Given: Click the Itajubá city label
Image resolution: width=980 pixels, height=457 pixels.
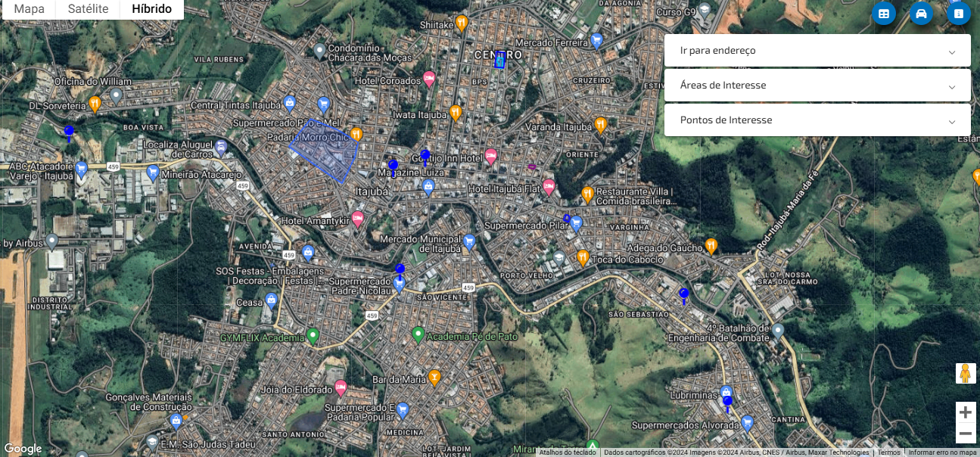Looking at the screenshot, I should (x=372, y=192).
